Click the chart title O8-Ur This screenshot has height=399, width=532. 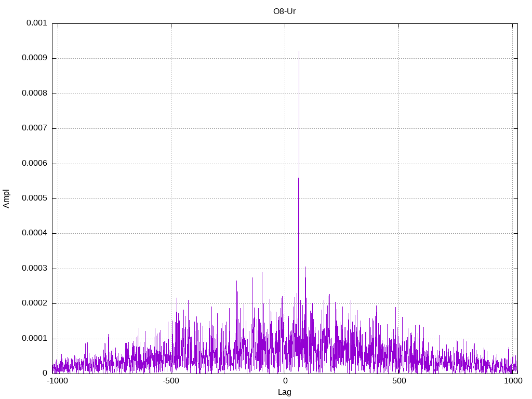pyautogui.click(x=284, y=11)
